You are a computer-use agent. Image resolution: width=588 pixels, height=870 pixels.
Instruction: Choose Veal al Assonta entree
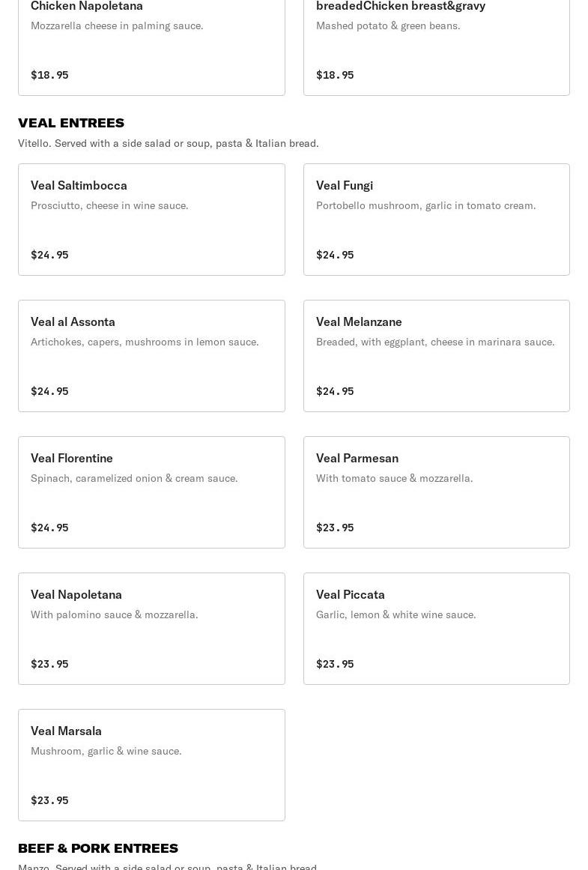click(x=151, y=356)
